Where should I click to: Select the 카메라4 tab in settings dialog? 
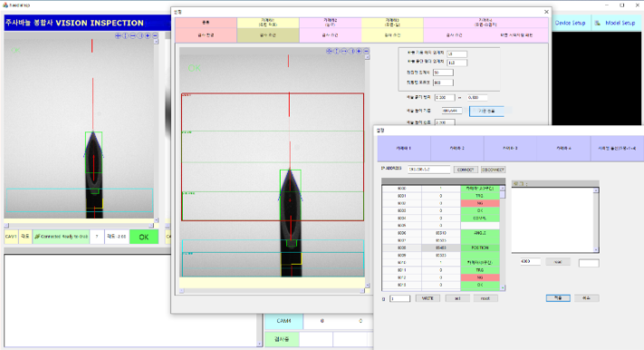pos(485,23)
